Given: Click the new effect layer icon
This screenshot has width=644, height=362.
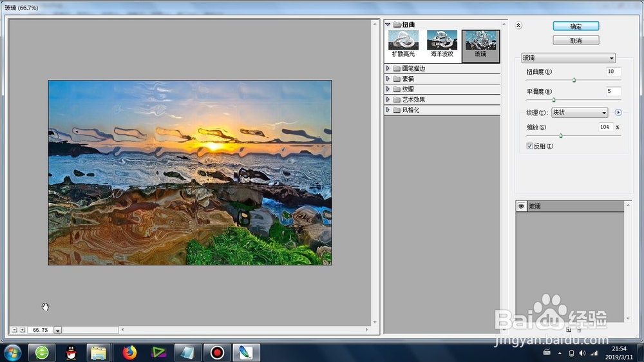Looking at the screenshot, I should pyautogui.click(x=569, y=330).
